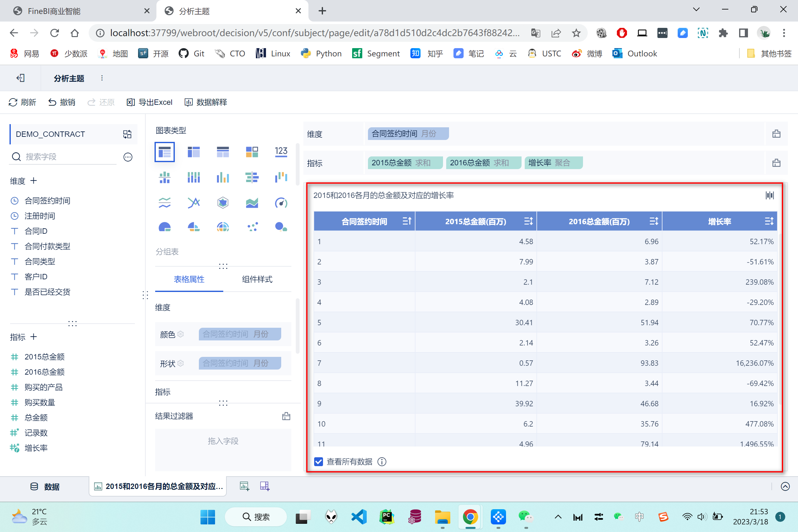Toggle sort on 合同签约时间 column header
The width and height of the screenshot is (798, 532).
click(x=407, y=221)
